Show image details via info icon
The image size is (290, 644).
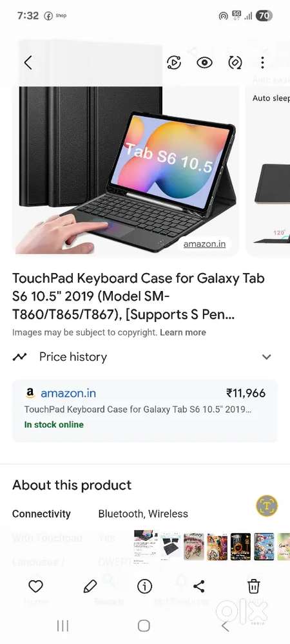144,586
